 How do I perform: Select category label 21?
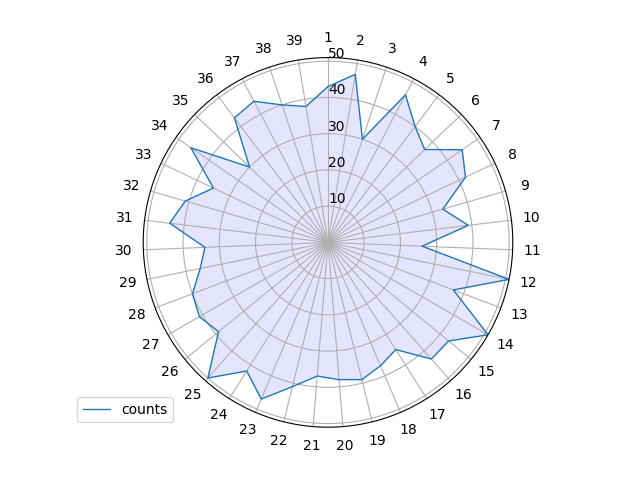tap(311, 446)
